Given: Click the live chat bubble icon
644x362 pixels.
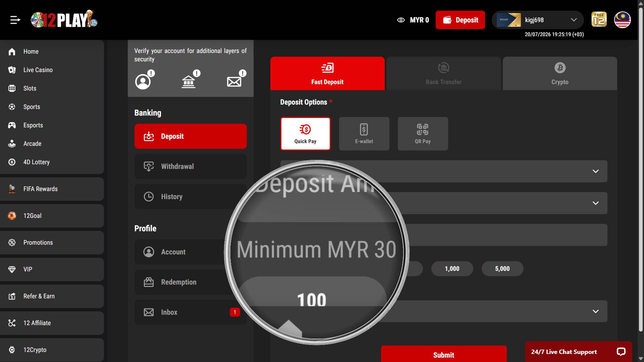Looking at the screenshot, I should coord(621,352).
